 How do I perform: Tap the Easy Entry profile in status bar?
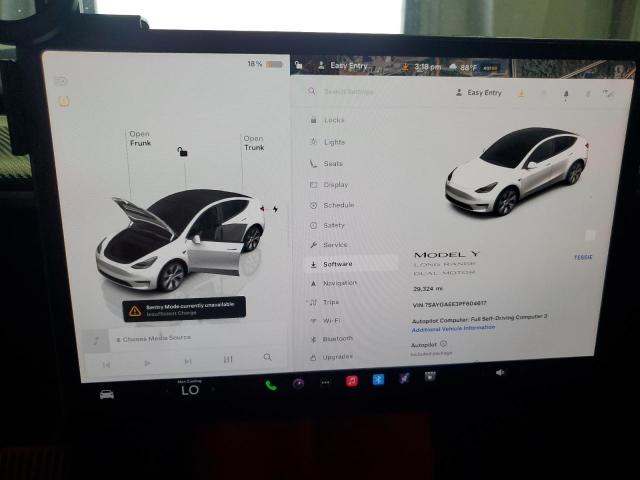point(343,65)
